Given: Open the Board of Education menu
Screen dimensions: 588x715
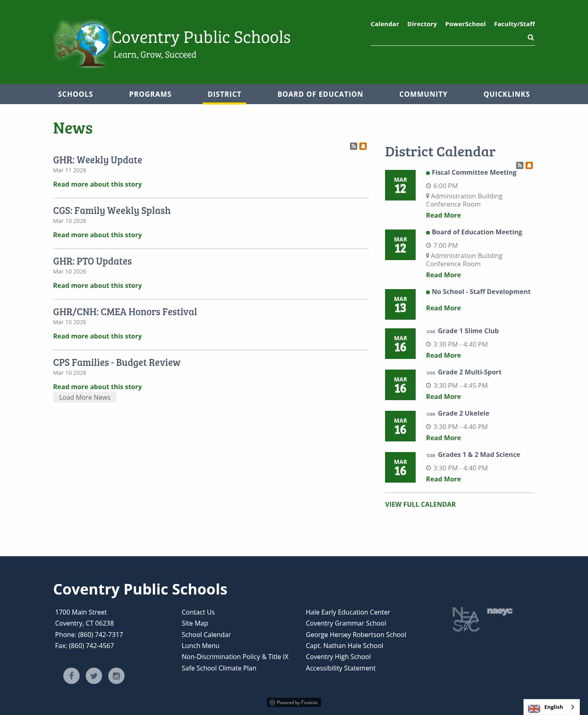Looking at the screenshot, I should click(x=320, y=94).
